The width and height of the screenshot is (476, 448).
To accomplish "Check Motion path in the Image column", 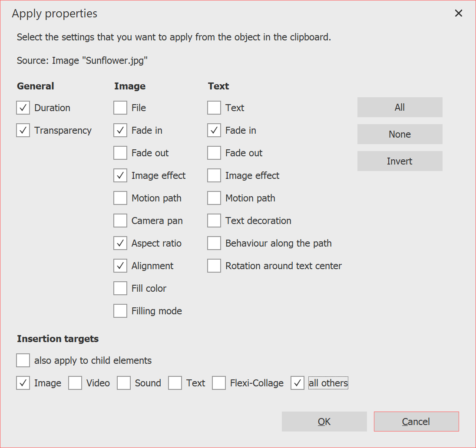I will (120, 198).
